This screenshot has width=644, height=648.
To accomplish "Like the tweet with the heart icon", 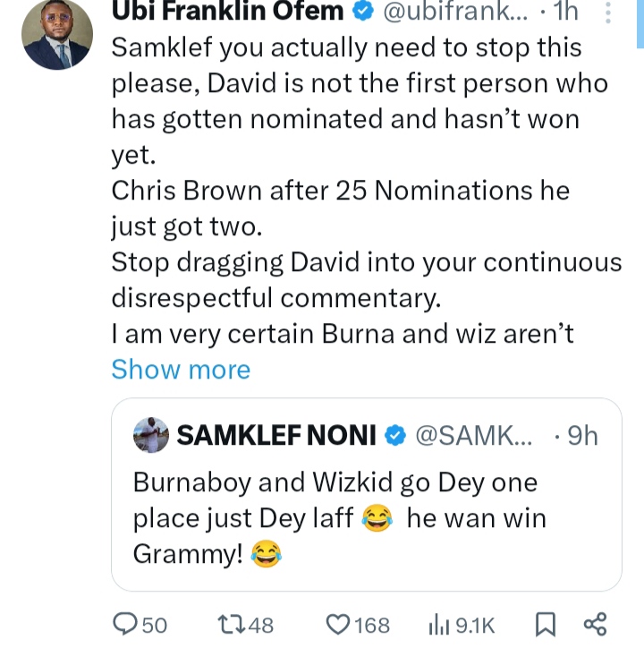I will pos(337,625).
